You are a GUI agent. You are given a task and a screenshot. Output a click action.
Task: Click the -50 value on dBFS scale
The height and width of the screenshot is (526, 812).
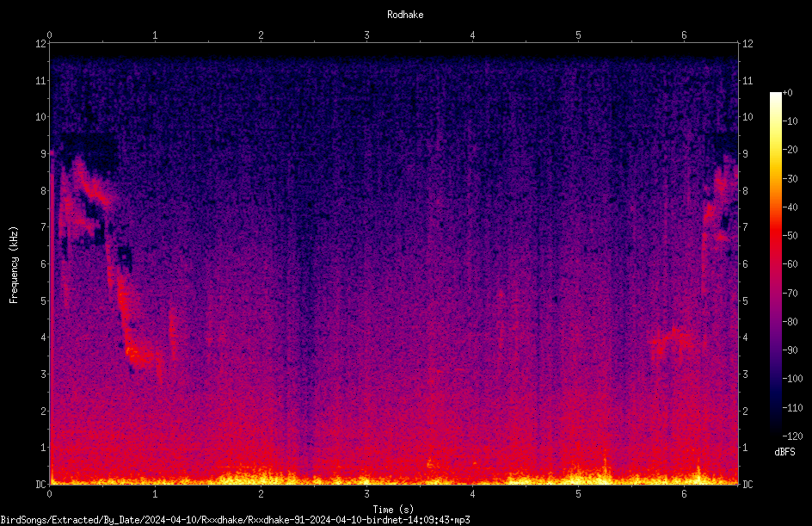point(790,235)
